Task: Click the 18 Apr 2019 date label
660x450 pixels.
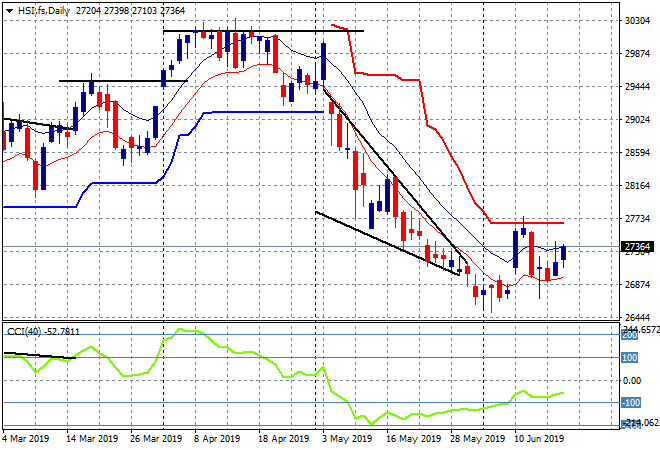Action: click(282, 438)
